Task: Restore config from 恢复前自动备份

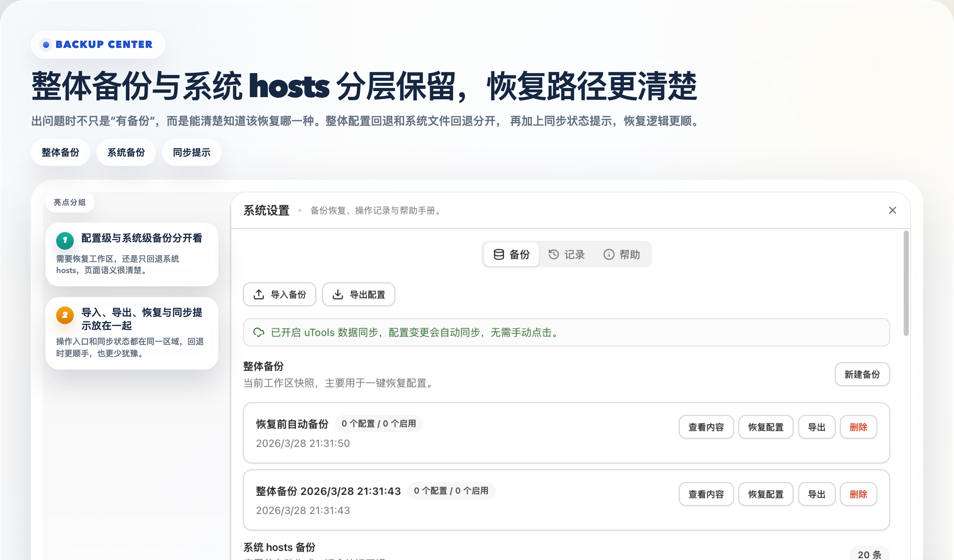Action: click(x=765, y=427)
